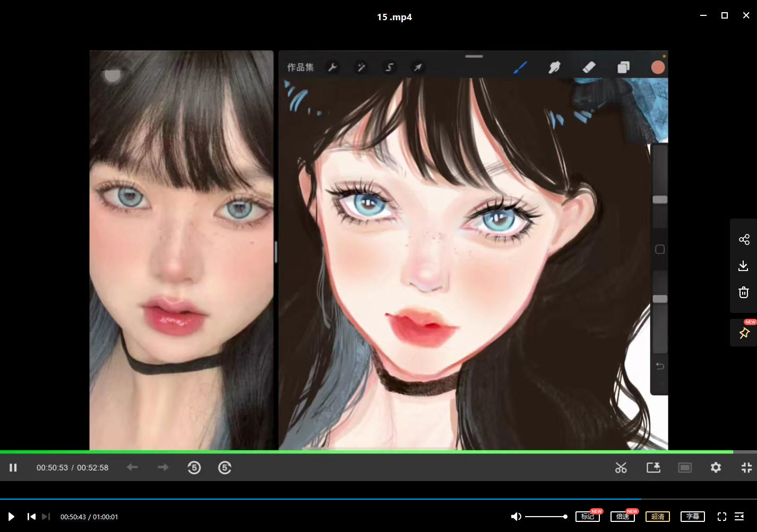
Task: Open the 超清 quality selector
Action: point(657,517)
